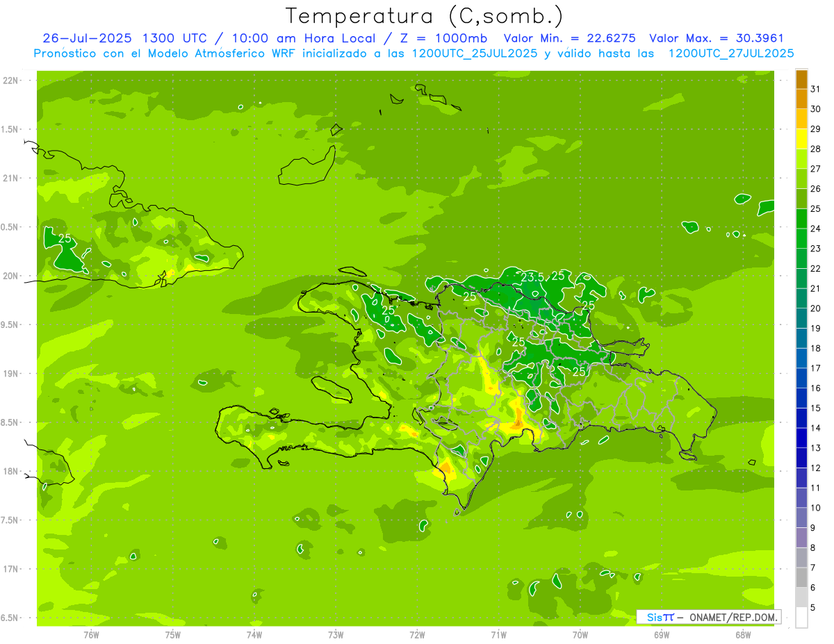
Task: Select the '22N' latitude axis label
Action: pos(10,81)
